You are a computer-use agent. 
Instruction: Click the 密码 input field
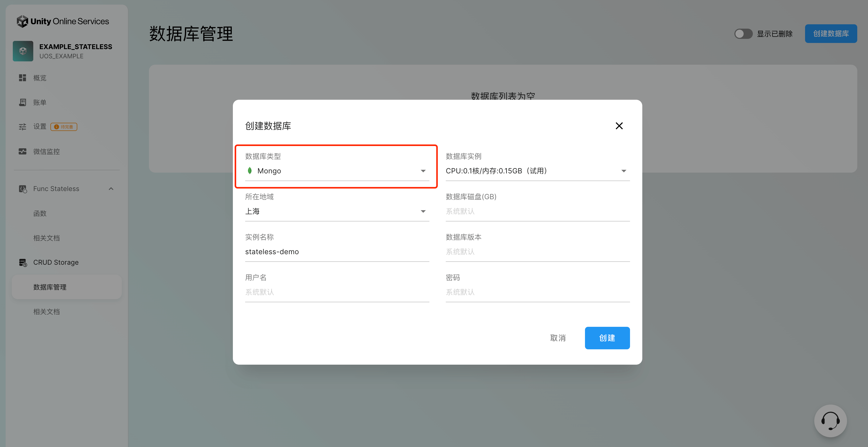coord(537,292)
